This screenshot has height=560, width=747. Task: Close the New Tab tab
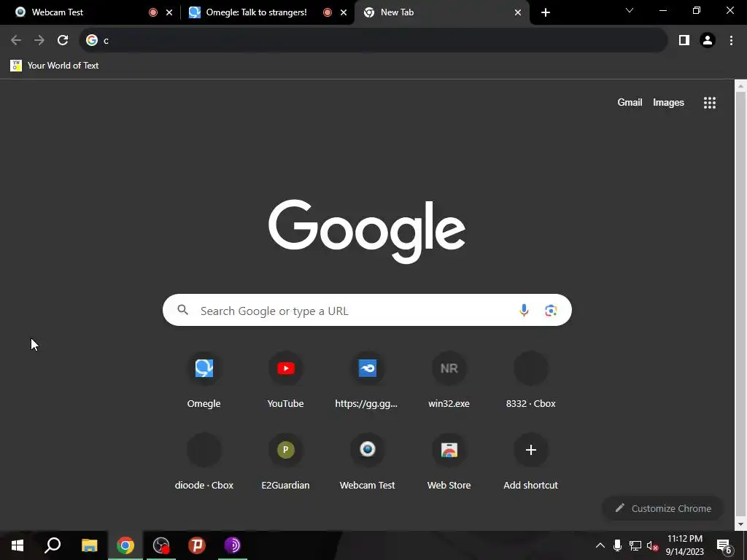(518, 12)
